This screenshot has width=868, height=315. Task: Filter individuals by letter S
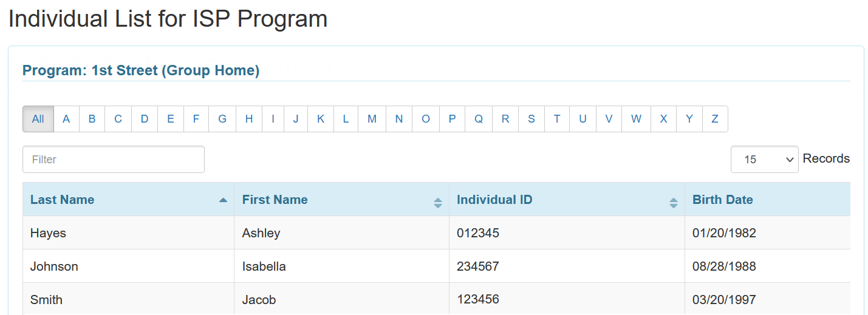tap(531, 119)
